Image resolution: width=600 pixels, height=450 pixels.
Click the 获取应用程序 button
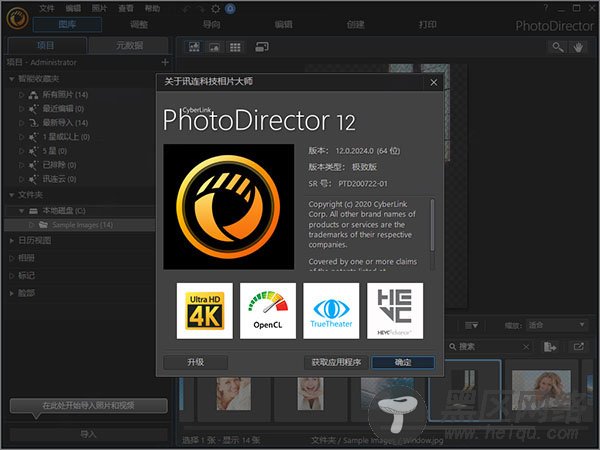pyautogui.click(x=336, y=362)
